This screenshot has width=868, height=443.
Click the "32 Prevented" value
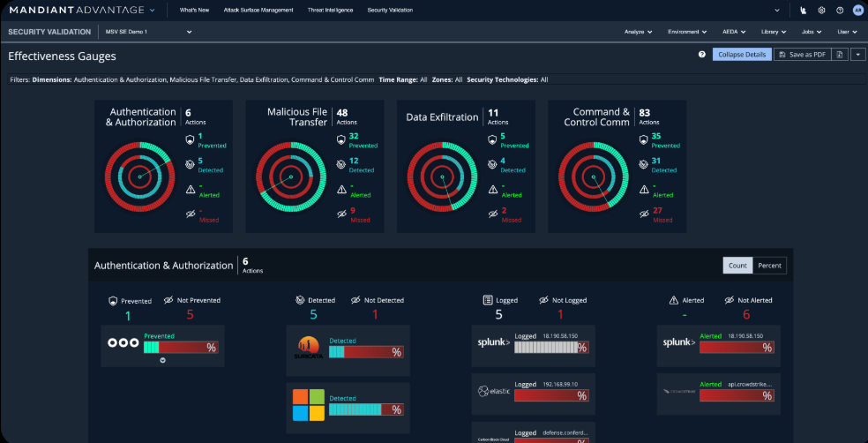pyautogui.click(x=363, y=140)
